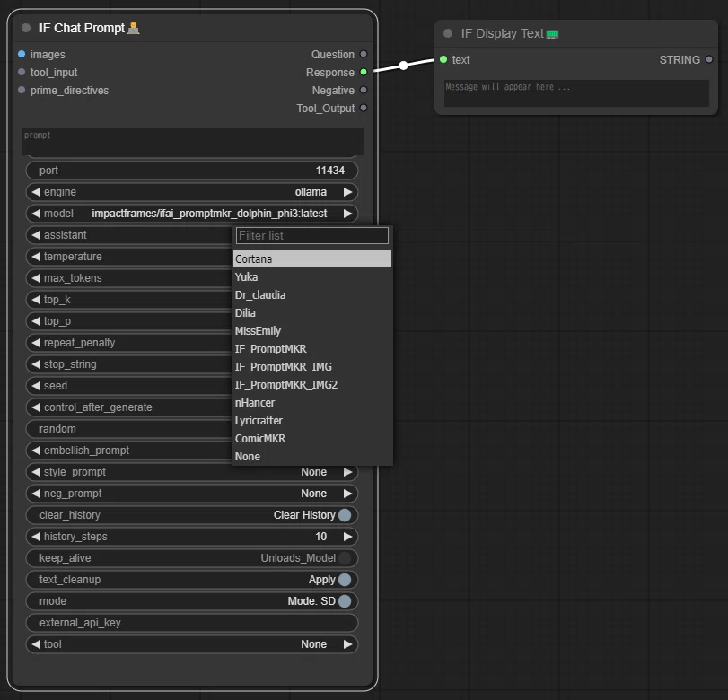Screen dimensions: 728x700
Task: Toggle keep_alive Unloads_Model switch
Action: click(345, 558)
